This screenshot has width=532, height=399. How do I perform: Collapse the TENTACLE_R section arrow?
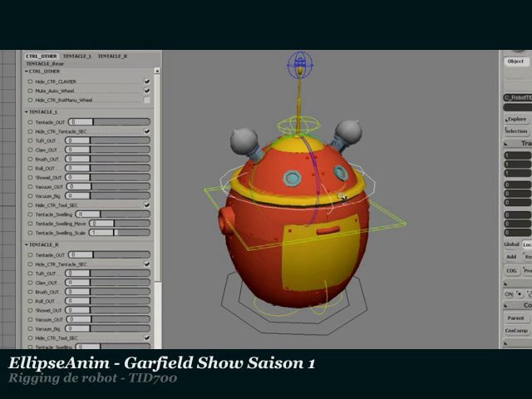click(x=26, y=244)
